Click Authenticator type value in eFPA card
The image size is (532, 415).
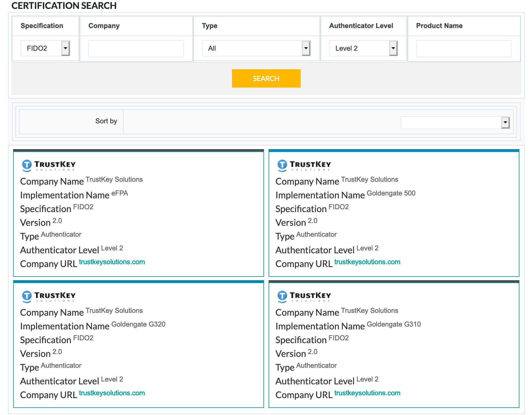(61, 234)
